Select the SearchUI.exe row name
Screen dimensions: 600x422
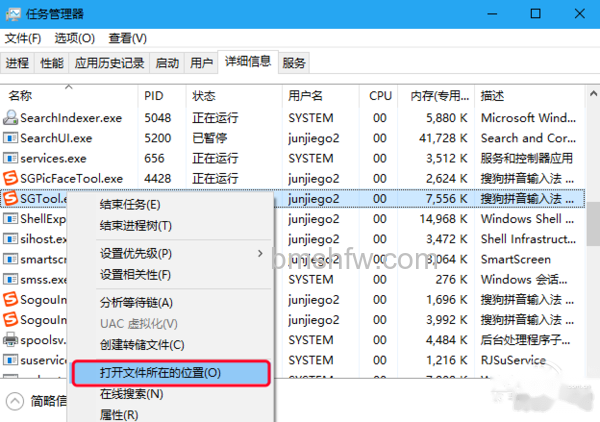(x=56, y=138)
